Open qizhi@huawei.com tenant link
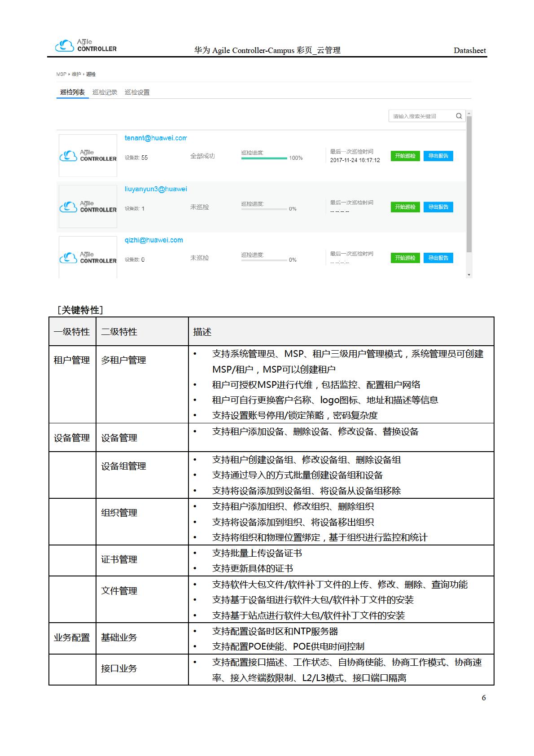The image size is (534, 756). click(153, 240)
